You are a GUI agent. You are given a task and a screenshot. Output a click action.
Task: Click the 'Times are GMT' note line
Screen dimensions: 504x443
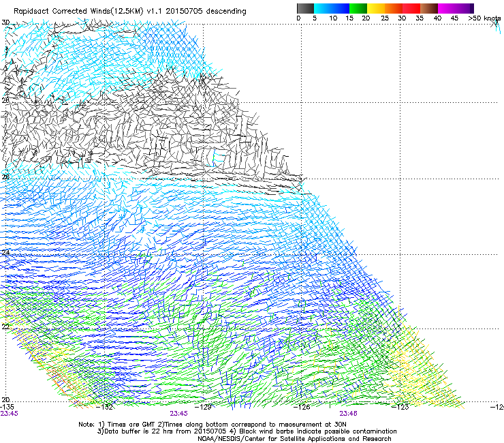point(212,425)
